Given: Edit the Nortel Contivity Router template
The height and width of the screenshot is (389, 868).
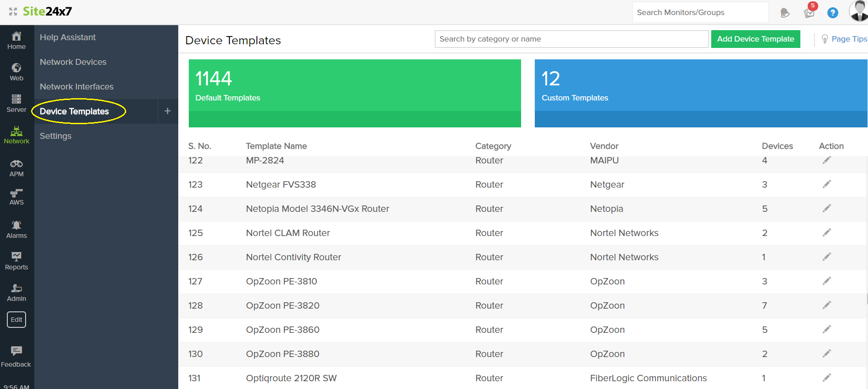Looking at the screenshot, I should pyautogui.click(x=827, y=257).
